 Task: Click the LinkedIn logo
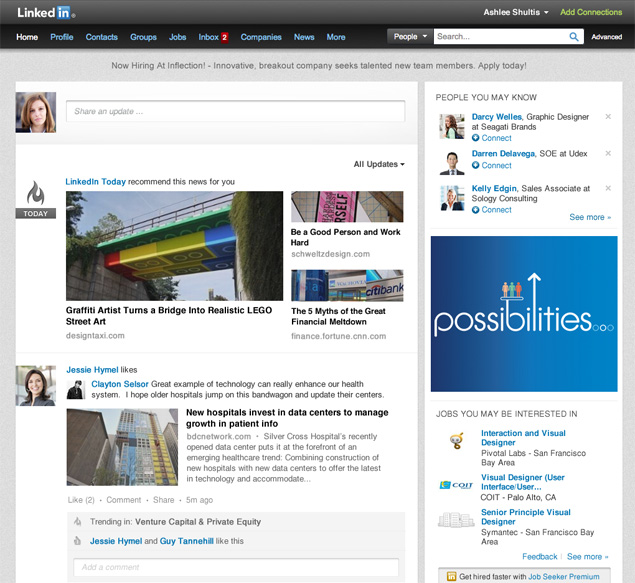coord(46,13)
